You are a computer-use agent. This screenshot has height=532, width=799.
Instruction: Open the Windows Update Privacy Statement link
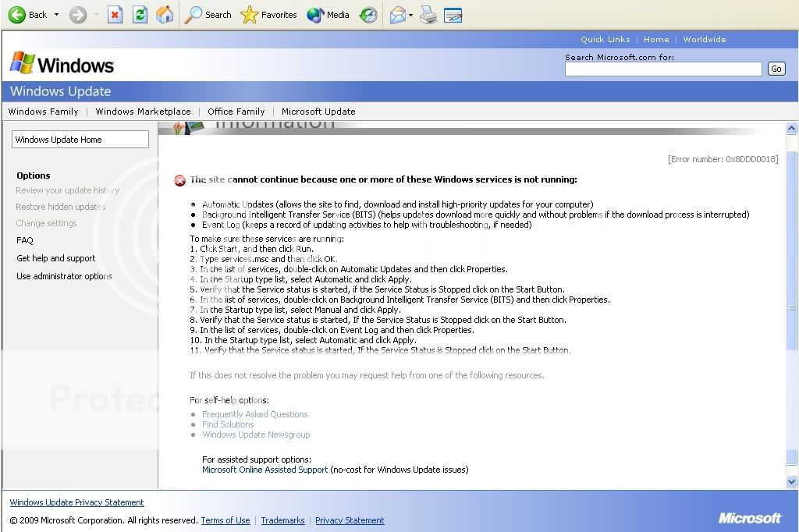77,502
